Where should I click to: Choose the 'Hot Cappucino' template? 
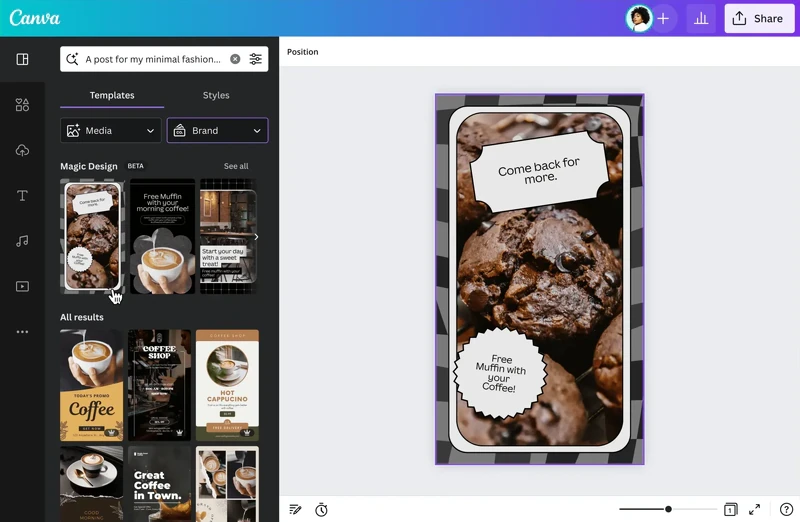tap(228, 385)
